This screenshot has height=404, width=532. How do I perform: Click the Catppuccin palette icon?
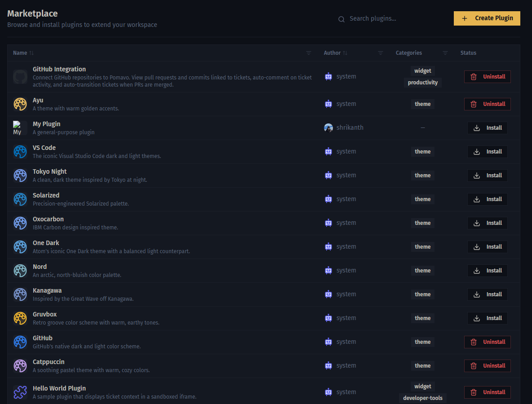pos(20,366)
